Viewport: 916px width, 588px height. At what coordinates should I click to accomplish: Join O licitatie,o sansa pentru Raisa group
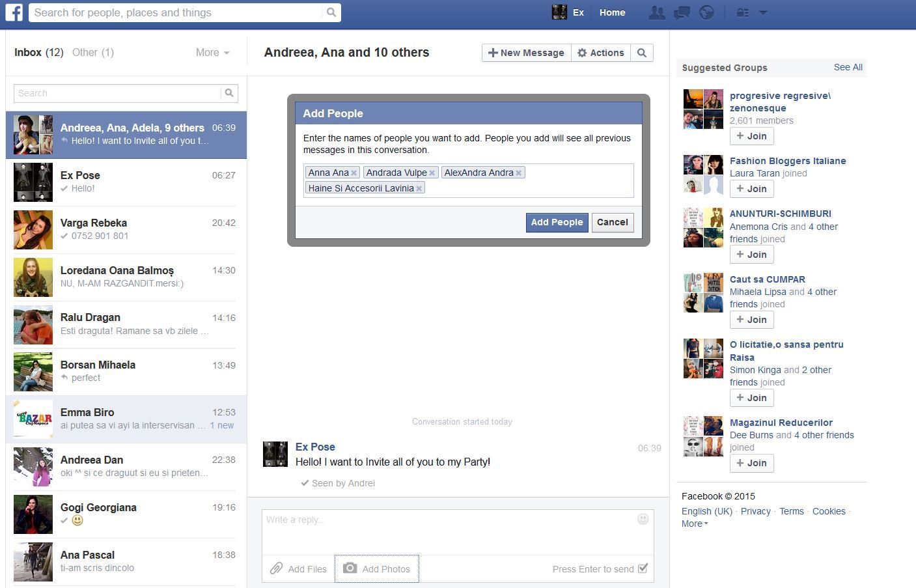tap(752, 398)
